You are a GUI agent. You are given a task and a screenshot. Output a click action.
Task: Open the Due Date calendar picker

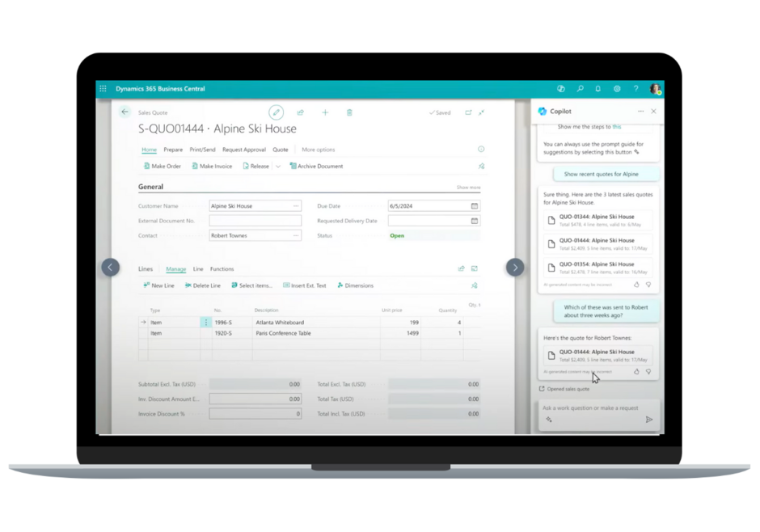(475, 206)
